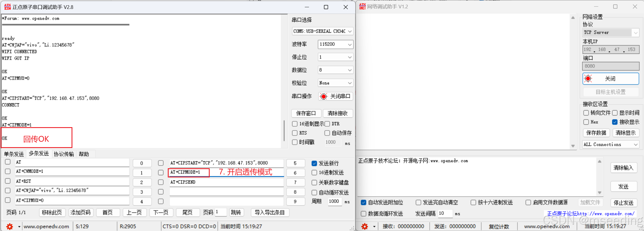Click 清除接收 button
The image size is (644, 231).
[x=338, y=113]
